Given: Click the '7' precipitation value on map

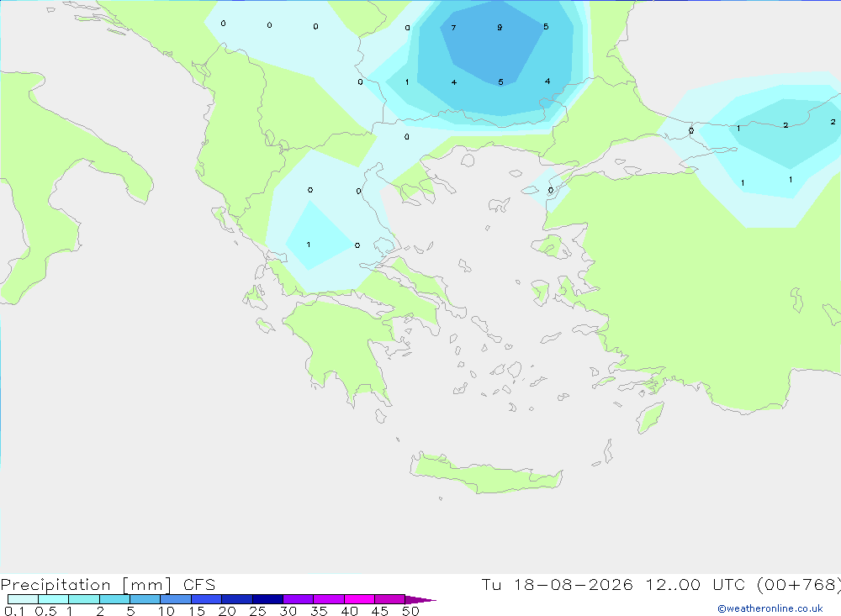Looking at the screenshot, I should 454,28.
